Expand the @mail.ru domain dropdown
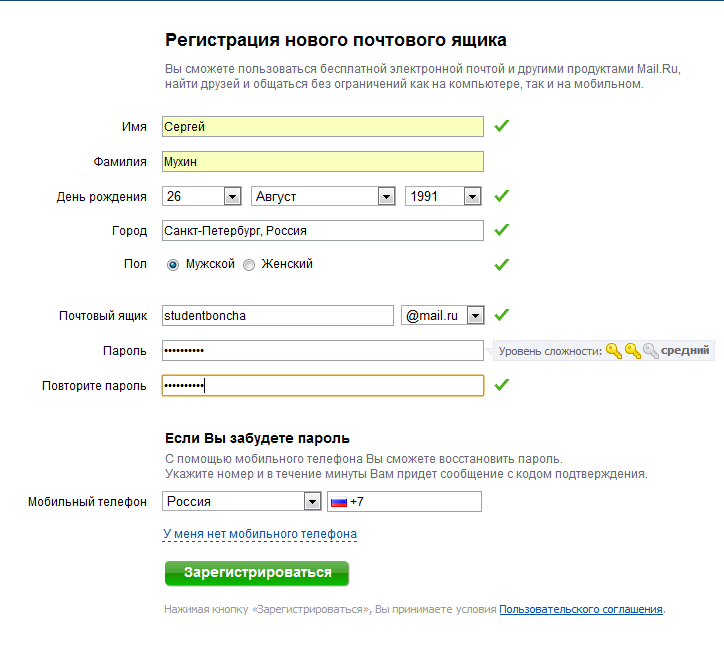Screen dimensions: 724x652 [x=475, y=315]
